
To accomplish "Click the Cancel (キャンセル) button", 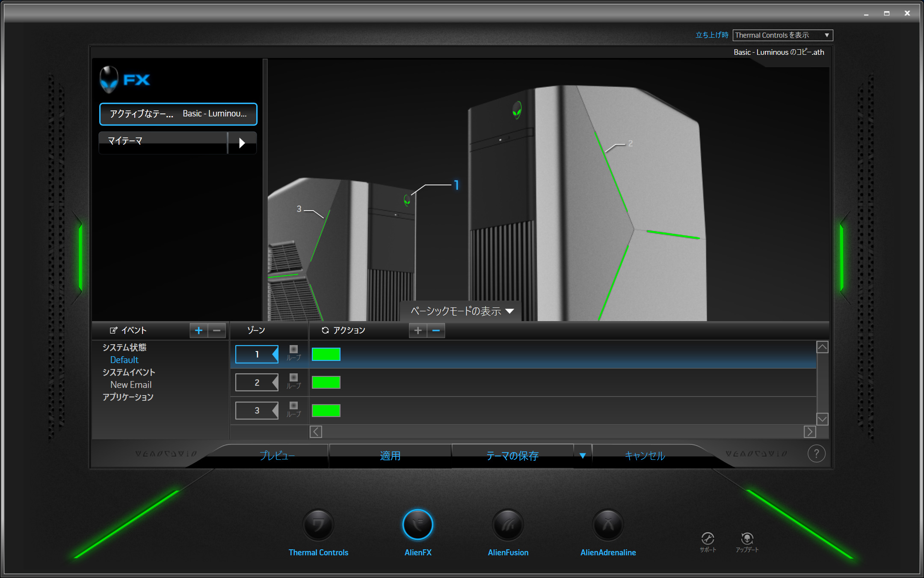I will point(645,456).
